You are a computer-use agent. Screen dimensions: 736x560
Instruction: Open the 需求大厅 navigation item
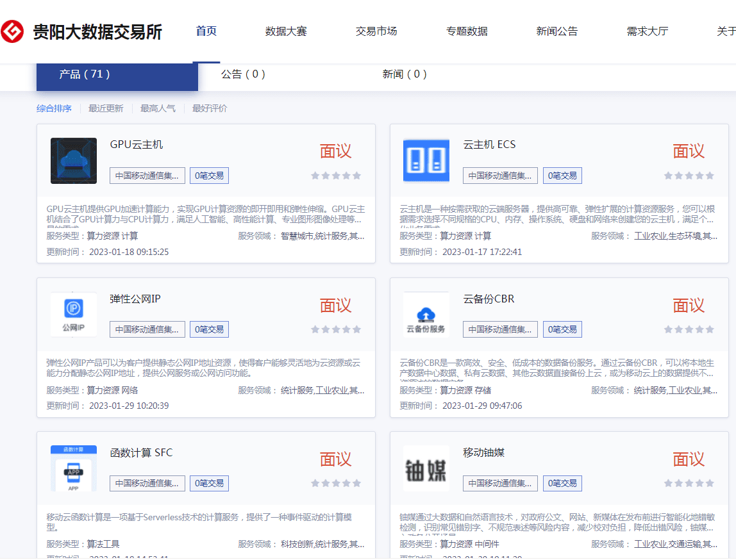tap(648, 31)
